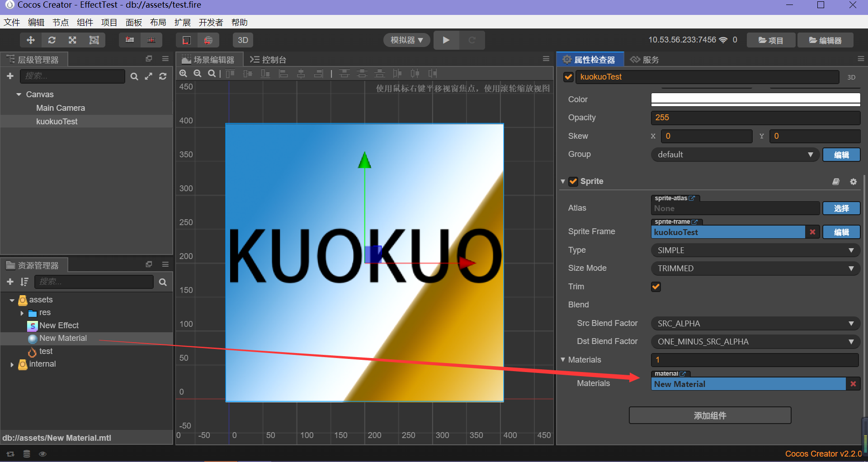Open the Sprite component help document
Screen dimensions: 868x462
coord(836,182)
